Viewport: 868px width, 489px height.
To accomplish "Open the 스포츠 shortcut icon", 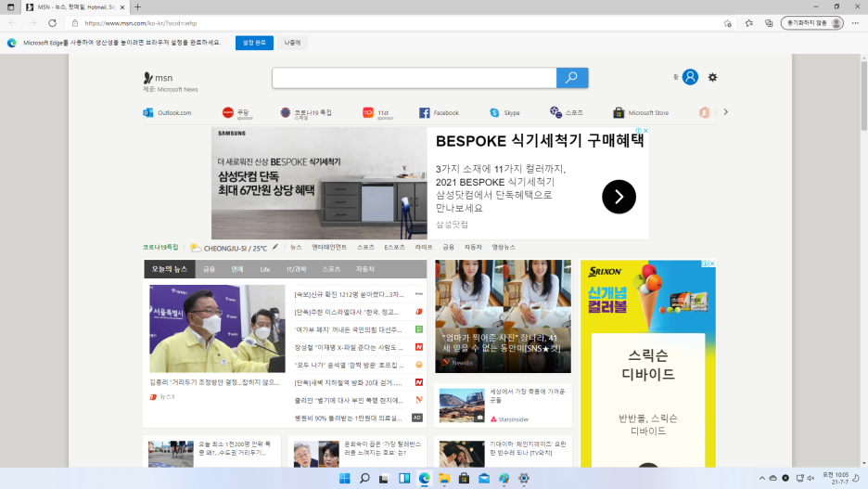I will 555,112.
